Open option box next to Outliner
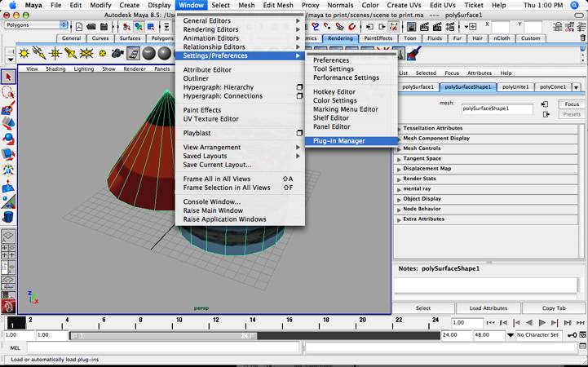This screenshot has height=367, width=588. [x=299, y=79]
